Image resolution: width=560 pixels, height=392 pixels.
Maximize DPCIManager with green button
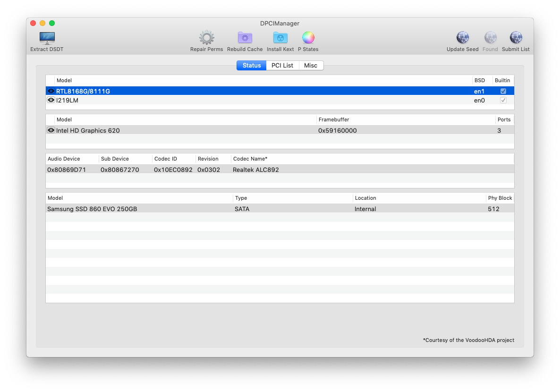52,23
